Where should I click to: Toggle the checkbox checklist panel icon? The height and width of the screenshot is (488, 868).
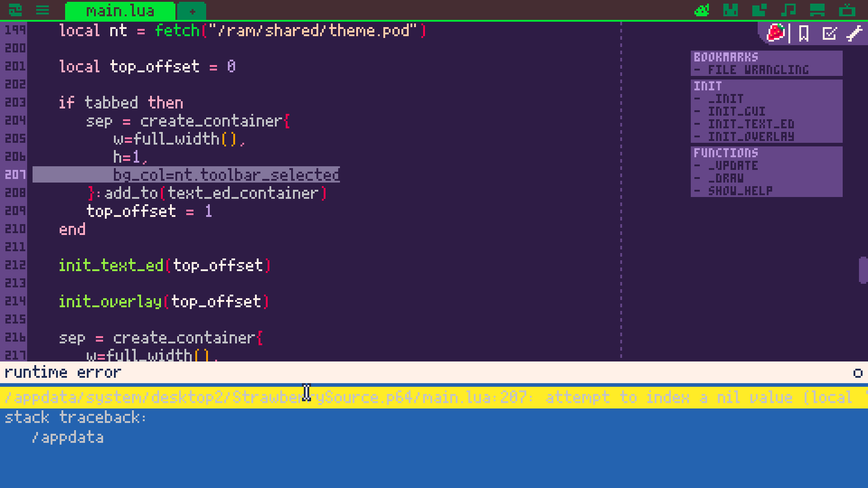point(829,33)
